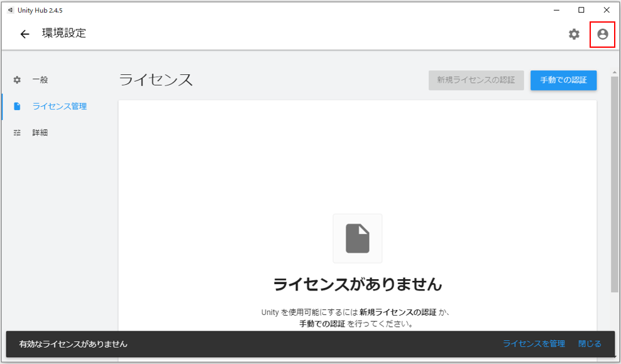
Task: Click the scrollbar up arrow
Action: 614,73
